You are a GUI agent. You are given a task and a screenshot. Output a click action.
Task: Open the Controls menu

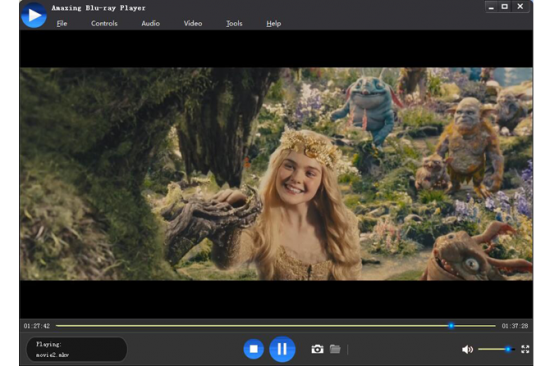coord(104,24)
